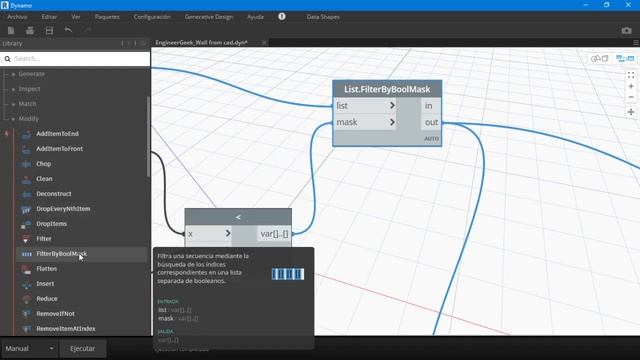Close the EngineerGeek_Wall from cad.dyn tab
The height and width of the screenshot is (360, 640).
264,42
